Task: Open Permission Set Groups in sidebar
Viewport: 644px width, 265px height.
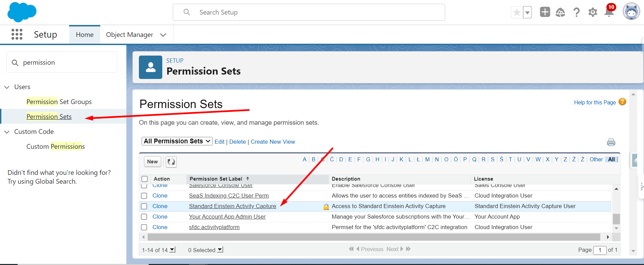Action: [x=59, y=102]
